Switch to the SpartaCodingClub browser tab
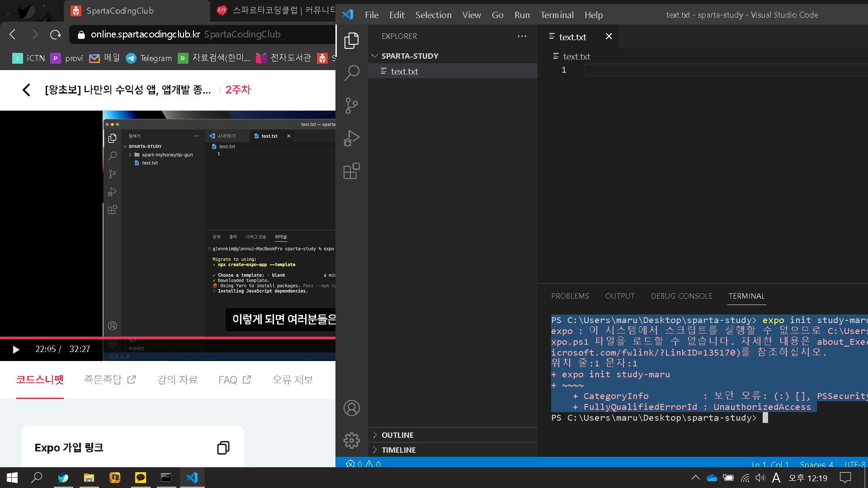The image size is (868, 488). coord(137,11)
